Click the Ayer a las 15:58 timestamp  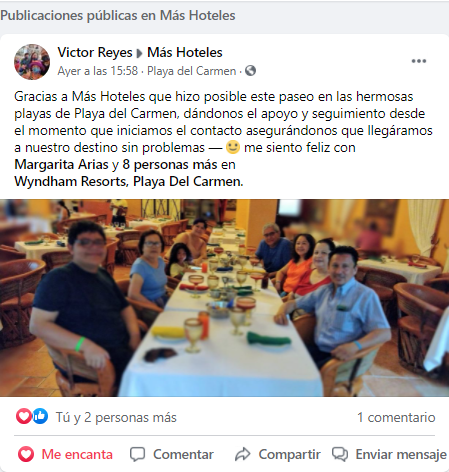point(98,71)
